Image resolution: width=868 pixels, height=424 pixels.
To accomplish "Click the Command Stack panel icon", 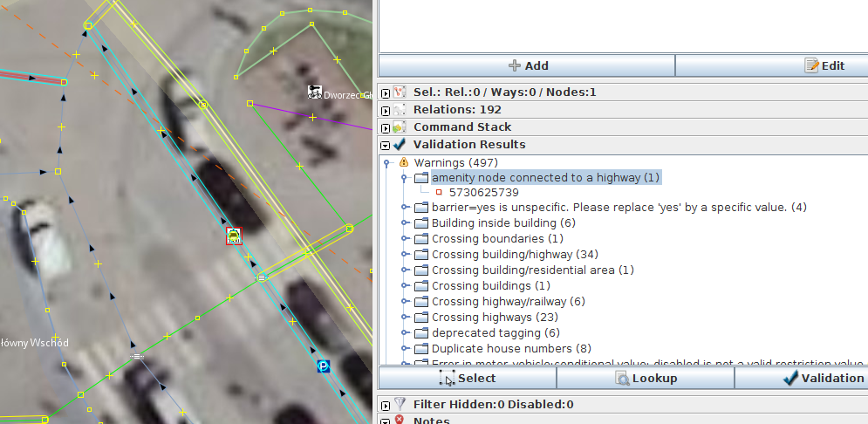I will coord(400,127).
